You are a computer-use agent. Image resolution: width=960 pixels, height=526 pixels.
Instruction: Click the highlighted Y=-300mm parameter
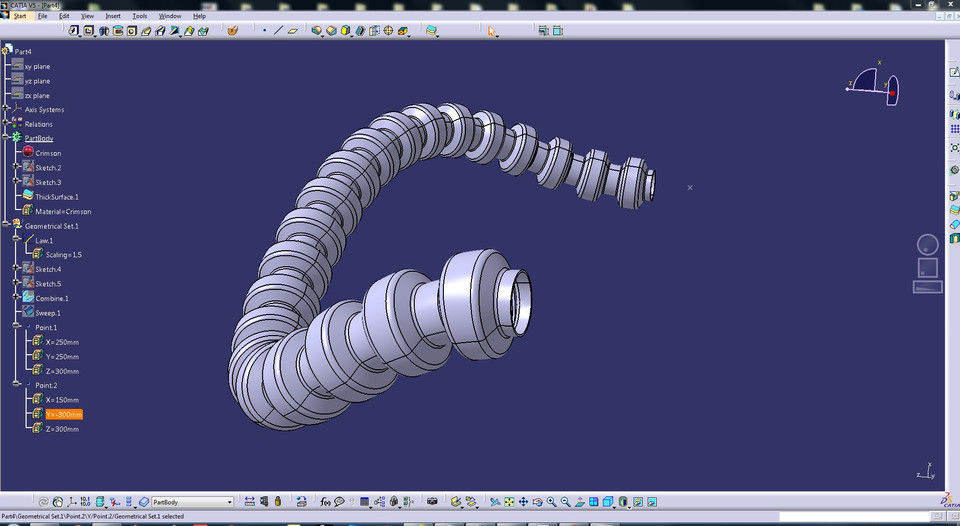coord(64,415)
